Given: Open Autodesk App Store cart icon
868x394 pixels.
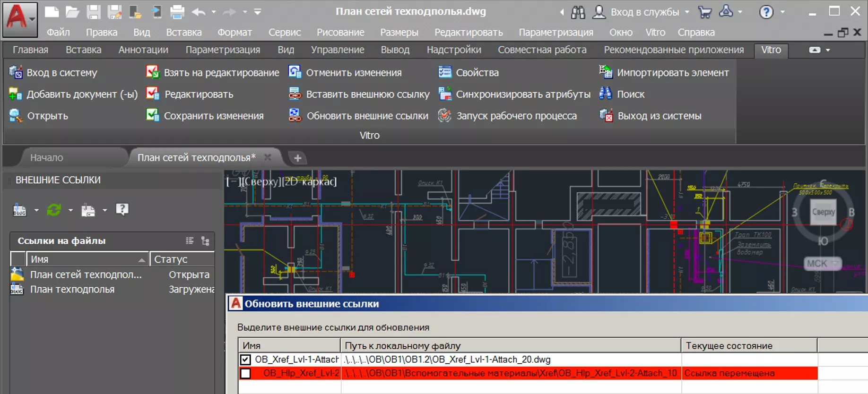Looking at the screenshot, I should [x=704, y=12].
